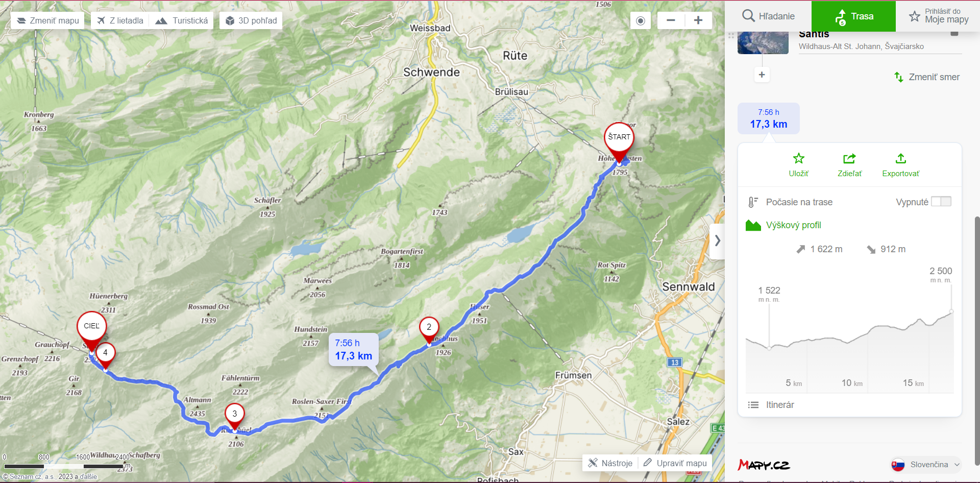Open the Trasa route tab
The width and height of the screenshot is (980, 483).
[x=853, y=16]
